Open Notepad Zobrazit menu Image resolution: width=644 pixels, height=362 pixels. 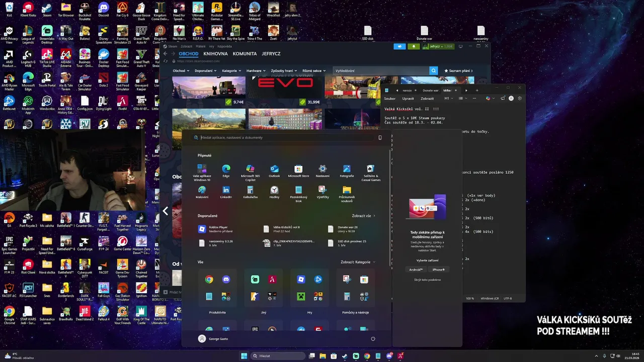[x=427, y=99]
